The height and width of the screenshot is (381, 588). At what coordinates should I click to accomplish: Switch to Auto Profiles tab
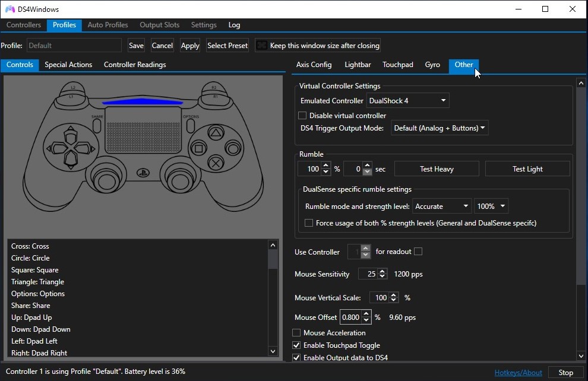[x=108, y=25]
